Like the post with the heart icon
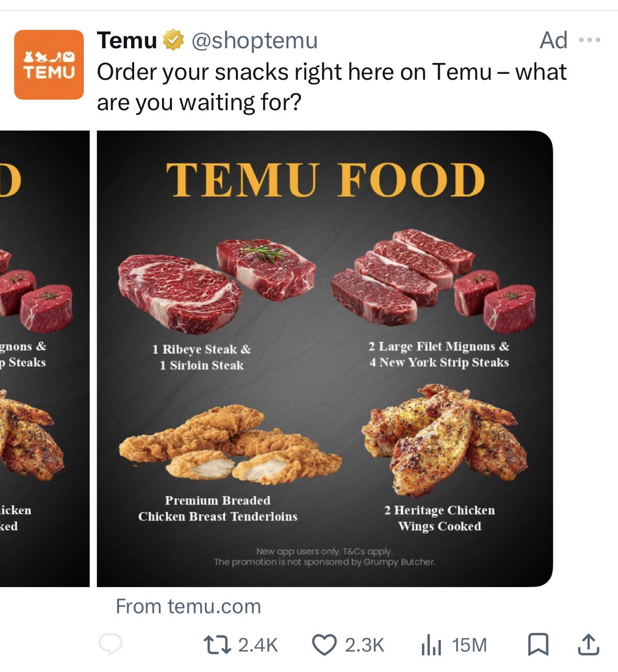Image resolution: width=618 pixels, height=672 pixels. coord(324,645)
